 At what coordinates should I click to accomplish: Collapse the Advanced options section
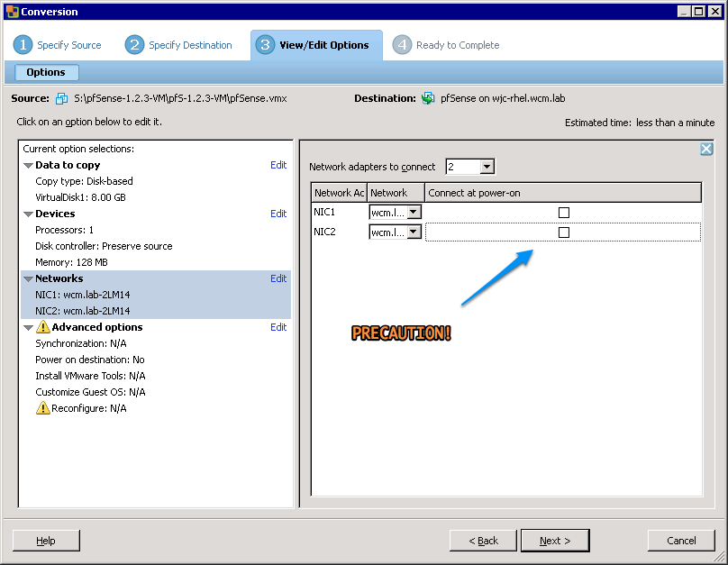click(28, 328)
